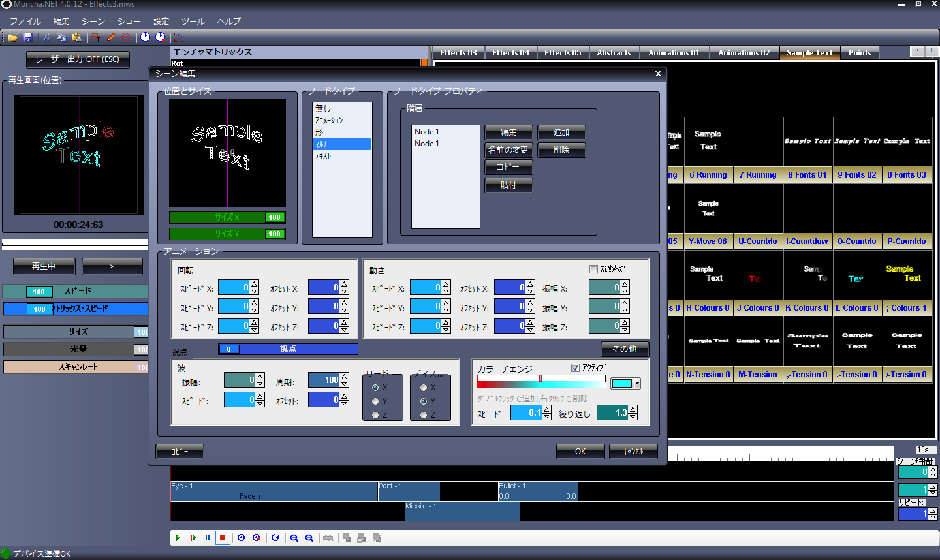The height and width of the screenshot is (560, 940).
Task: Switch to the Animations 01 tab
Action: click(674, 53)
